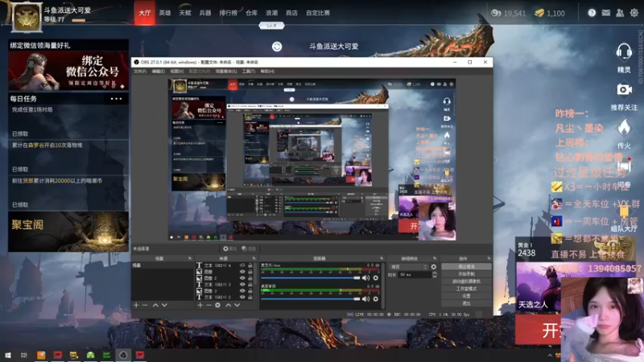Open transition properties gear icon
This screenshot has height=362, width=644.
click(433, 267)
